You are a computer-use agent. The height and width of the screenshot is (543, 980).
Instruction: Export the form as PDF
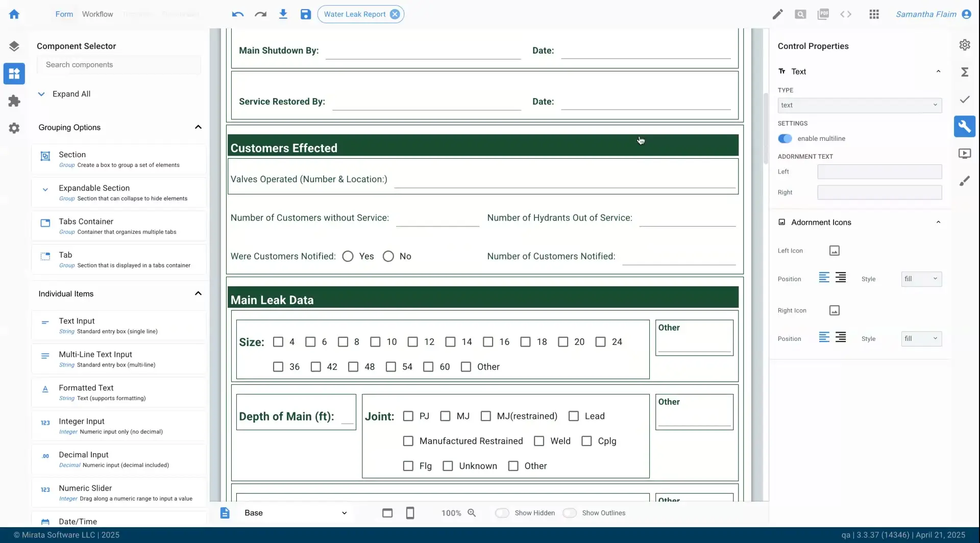tap(823, 14)
